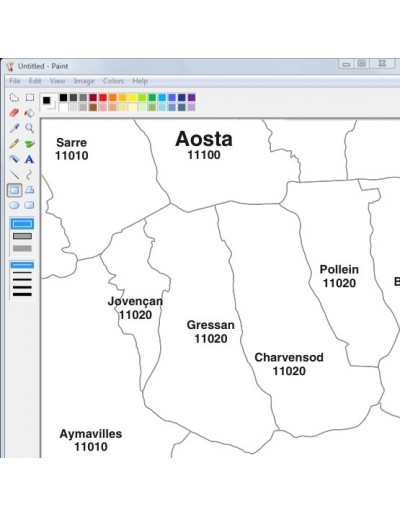Viewport: 400px width, 517px height.
Task: Pick the orange palette swatch
Action: 113,97
